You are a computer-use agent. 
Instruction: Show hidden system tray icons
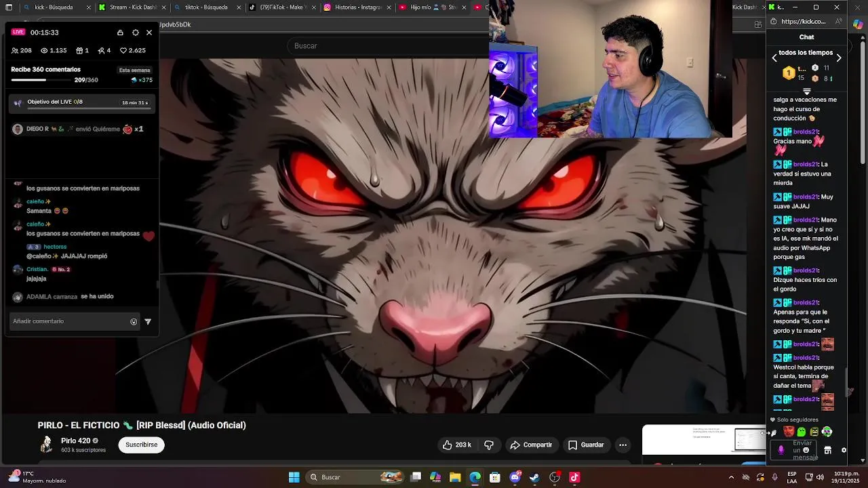731,477
